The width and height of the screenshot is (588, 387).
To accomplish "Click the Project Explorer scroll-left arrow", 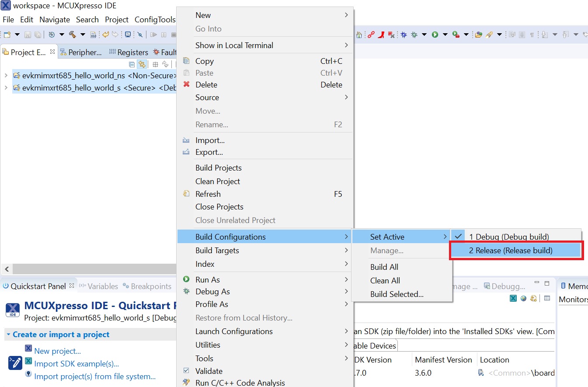I will pyautogui.click(x=7, y=269).
